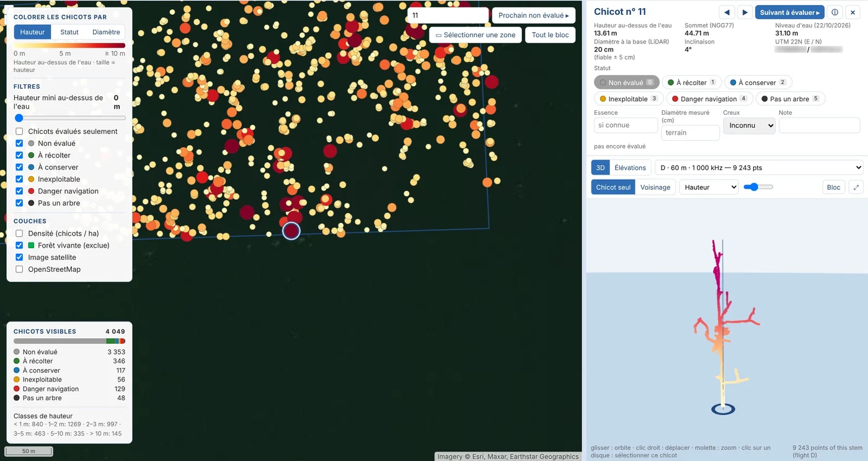The height and width of the screenshot is (461, 868).
Task: Mark chicot status as 'À récolter'
Action: (692, 83)
